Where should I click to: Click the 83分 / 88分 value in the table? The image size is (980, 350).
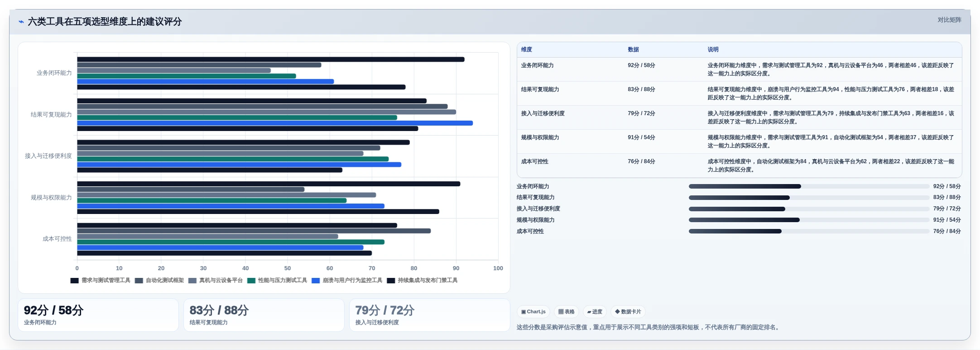tap(641, 89)
